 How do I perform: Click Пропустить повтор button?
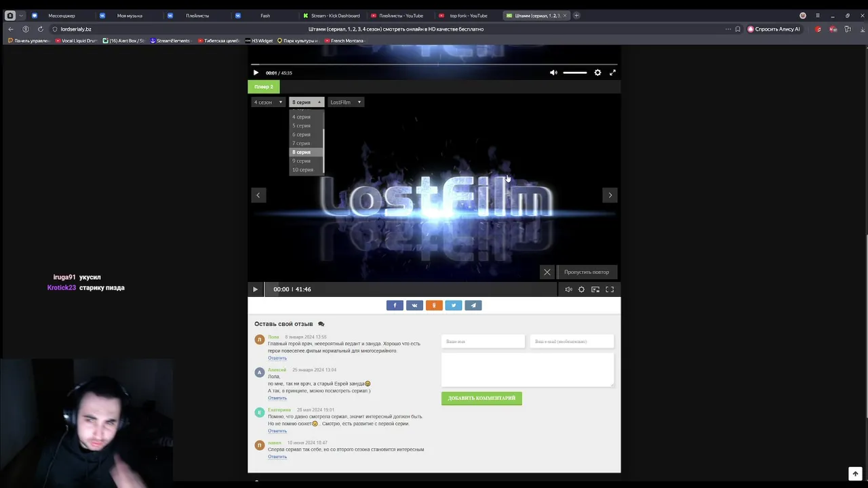click(587, 272)
